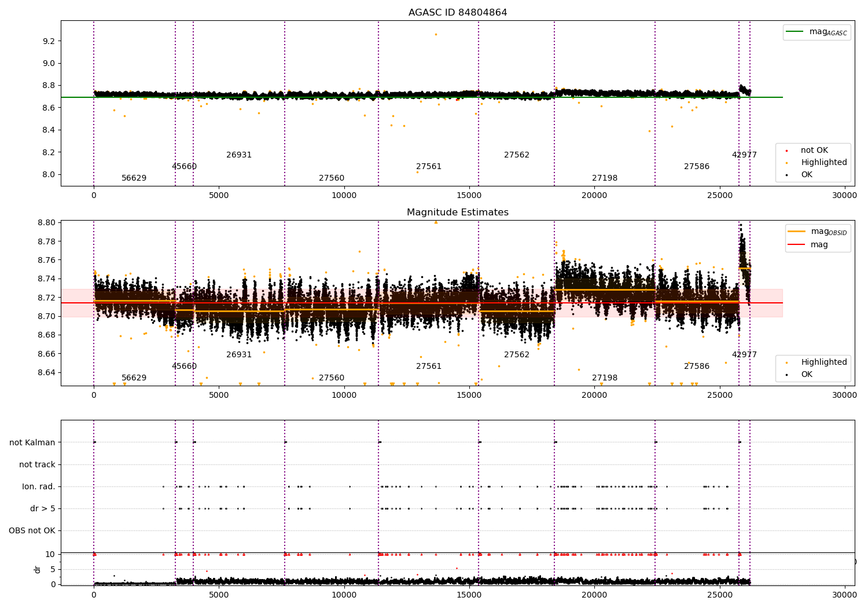
Task: Click the 'not Kalman' axis label
Action: tap(32, 443)
